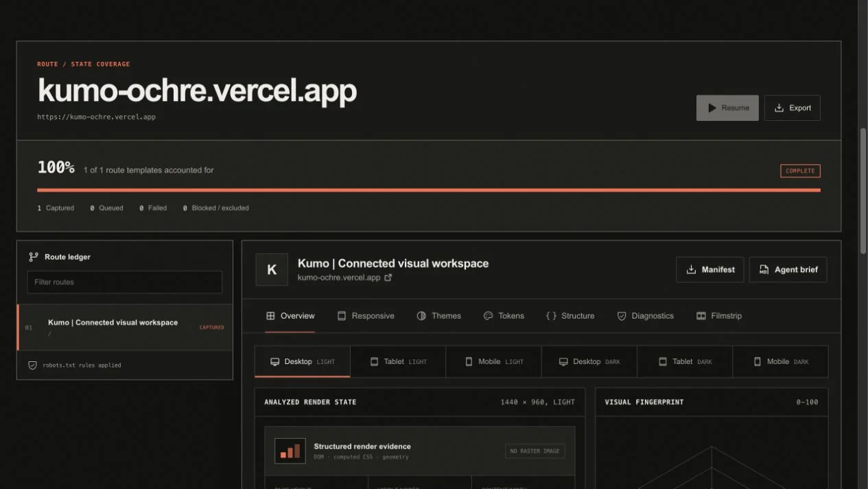Click the '0 Failed' count
The width and height of the screenshot is (868, 489).
(x=153, y=208)
